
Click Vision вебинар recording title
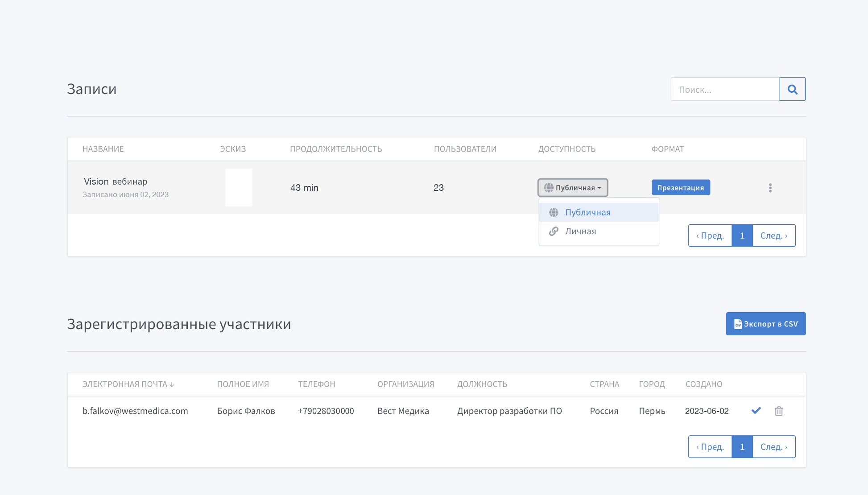116,181
